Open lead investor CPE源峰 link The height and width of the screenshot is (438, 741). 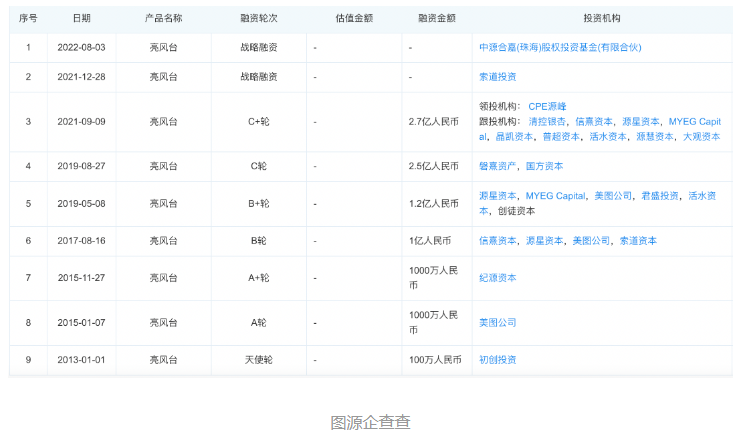click(547, 105)
